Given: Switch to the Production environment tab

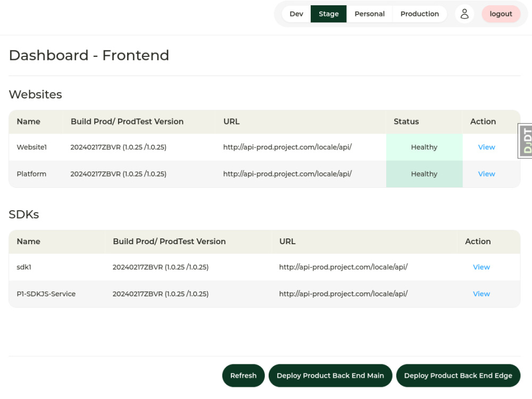Looking at the screenshot, I should [419, 14].
